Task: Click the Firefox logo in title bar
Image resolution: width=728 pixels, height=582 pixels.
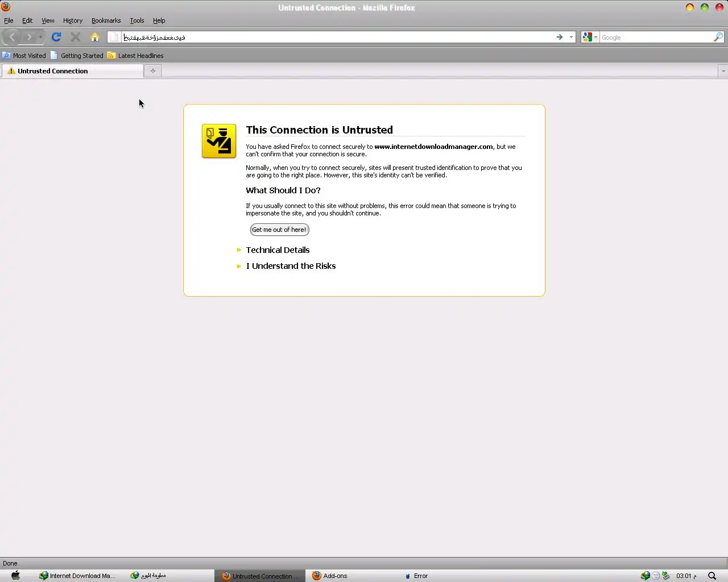Action: click(x=6, y=7)
